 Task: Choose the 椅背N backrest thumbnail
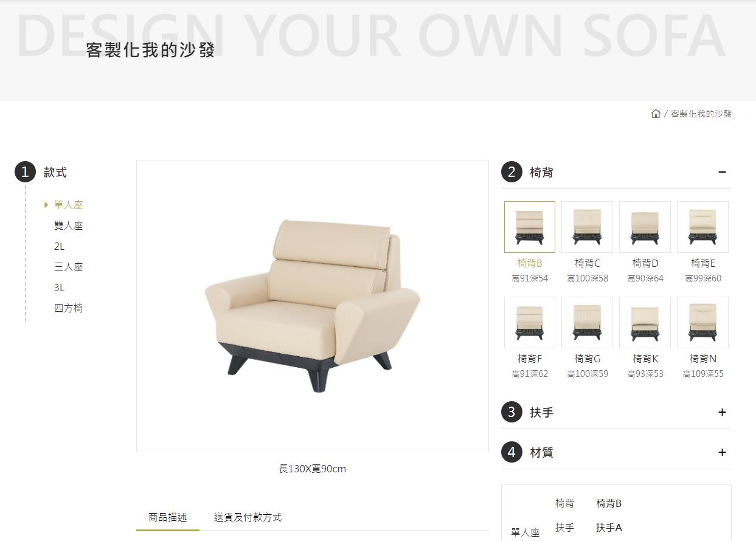(702, 322)
